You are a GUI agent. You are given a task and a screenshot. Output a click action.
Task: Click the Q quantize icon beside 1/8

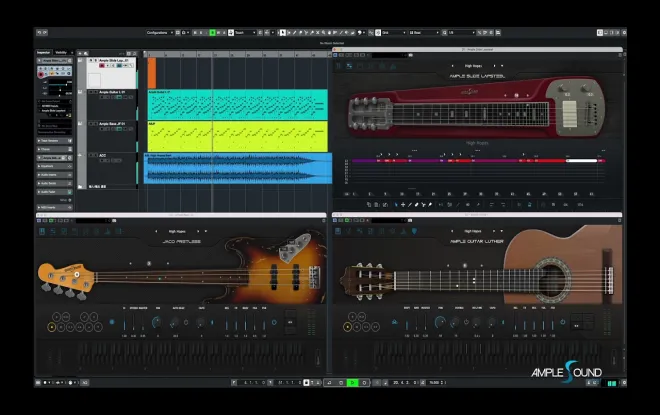(444, 32)
